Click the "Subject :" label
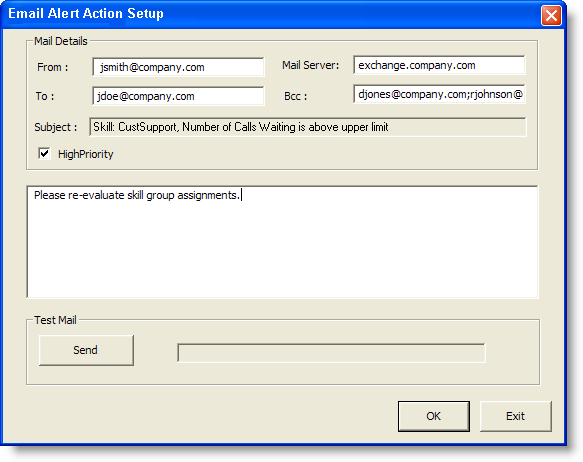This screenshot has height=462, width=583. point(56,127)
